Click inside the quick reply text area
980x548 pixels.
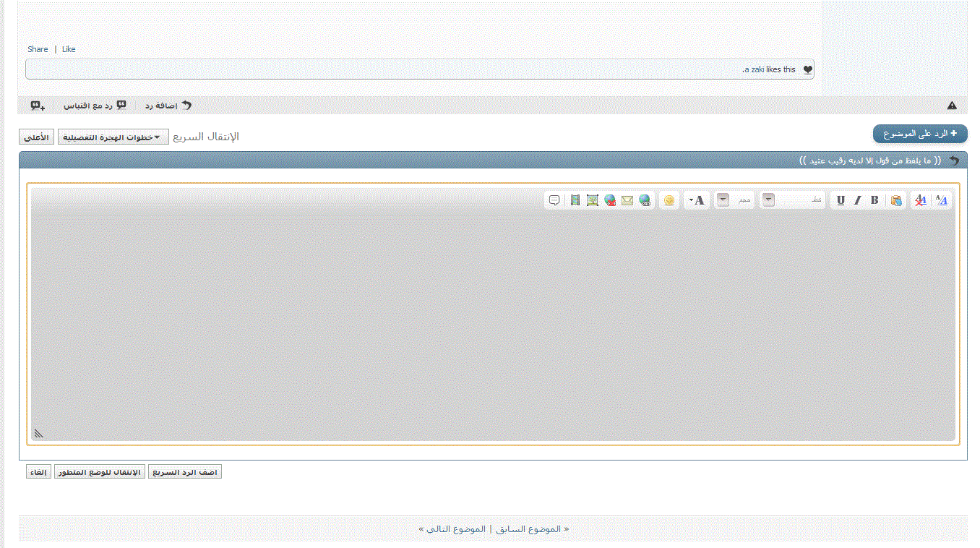click(x=491, y=325)
